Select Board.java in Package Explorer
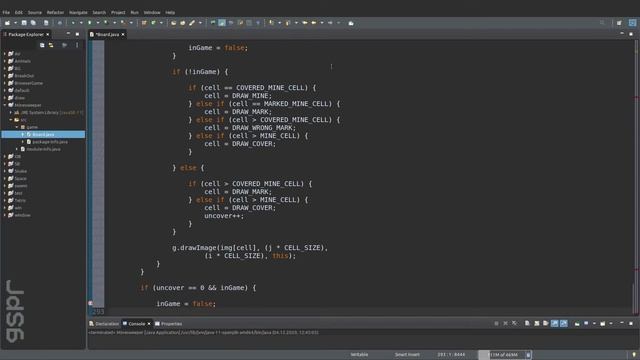 tap(43, 134)
